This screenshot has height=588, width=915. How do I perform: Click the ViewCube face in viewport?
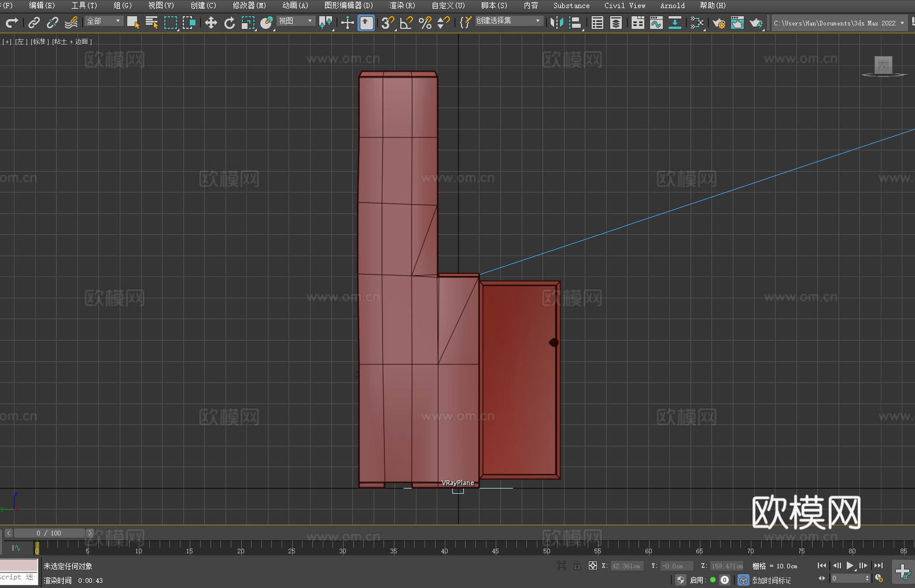point(883,65)
